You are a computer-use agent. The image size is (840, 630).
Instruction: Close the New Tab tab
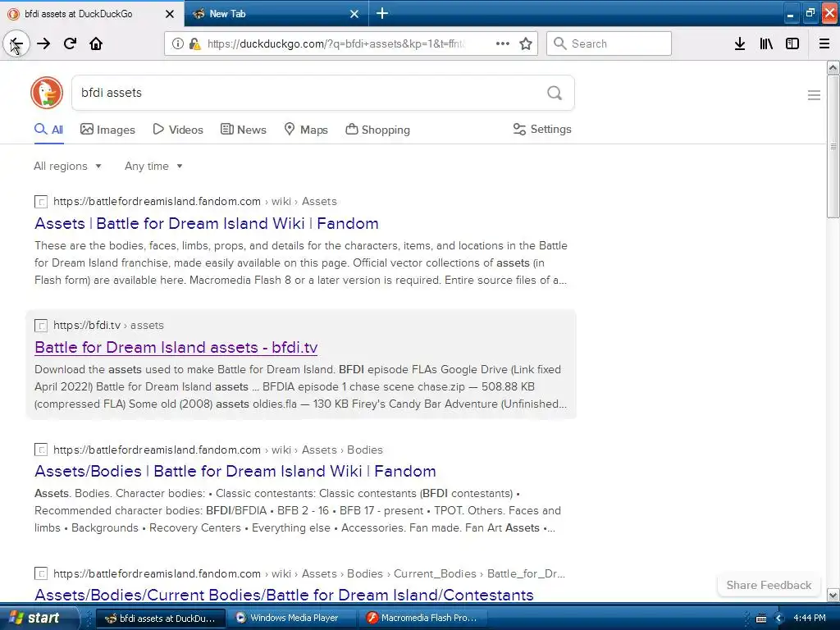(x=354, y=14)
